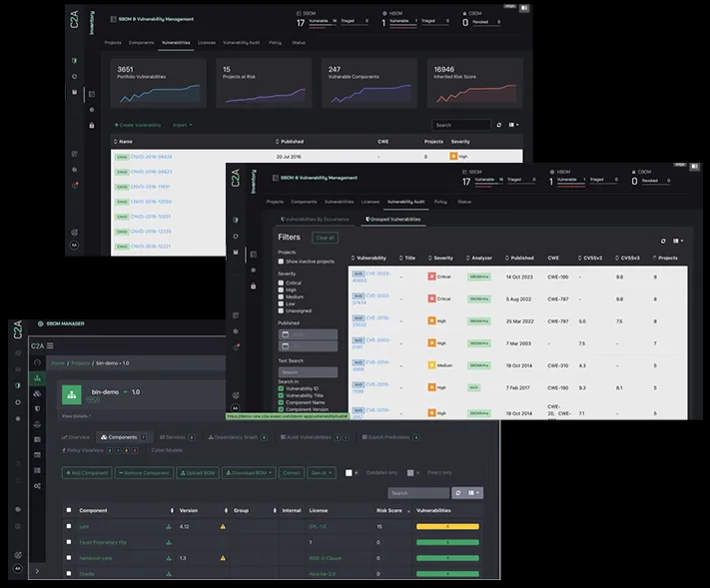710x588 pixels.
Task: Select the junit component row checkbox
Action: click(69, 526)
